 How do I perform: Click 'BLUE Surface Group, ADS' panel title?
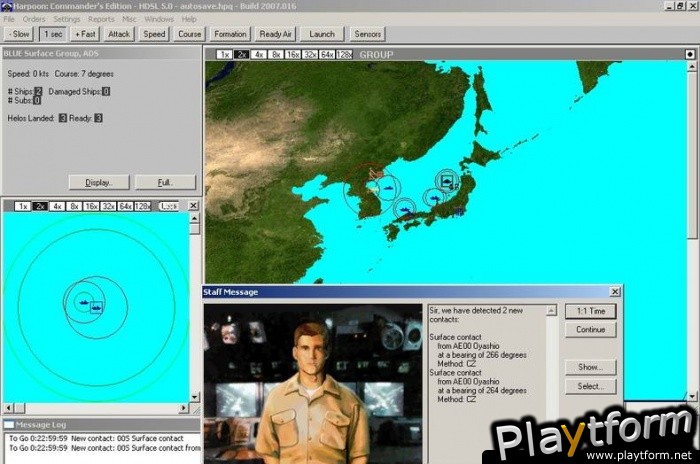pyautogui.click(x=51, y=54)
